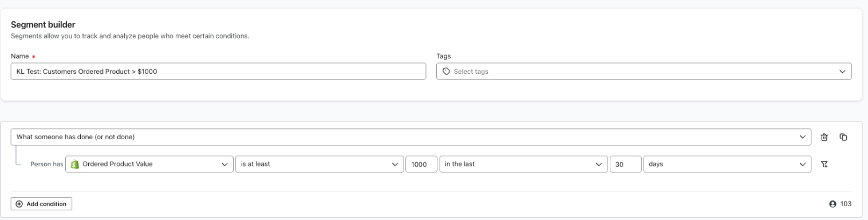Duplicate the condition using the copy icon
The image size is (868, 220).
[843, 137]
